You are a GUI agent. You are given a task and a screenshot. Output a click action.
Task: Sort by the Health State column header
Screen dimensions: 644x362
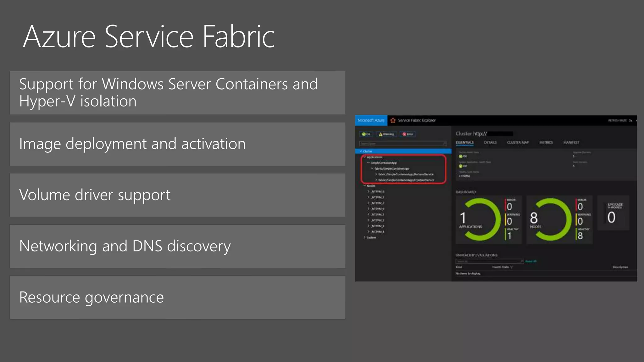point(500,267)
